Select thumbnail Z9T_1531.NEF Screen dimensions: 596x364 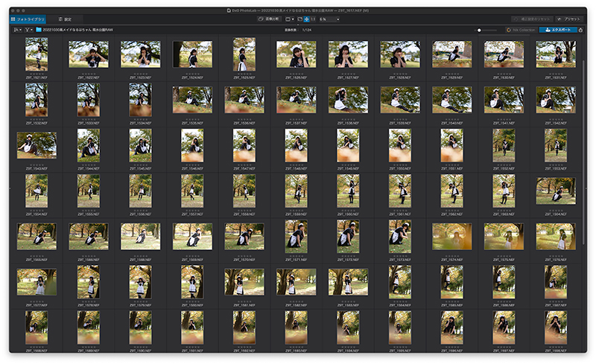pyautogui.click(x=556, y=54)
